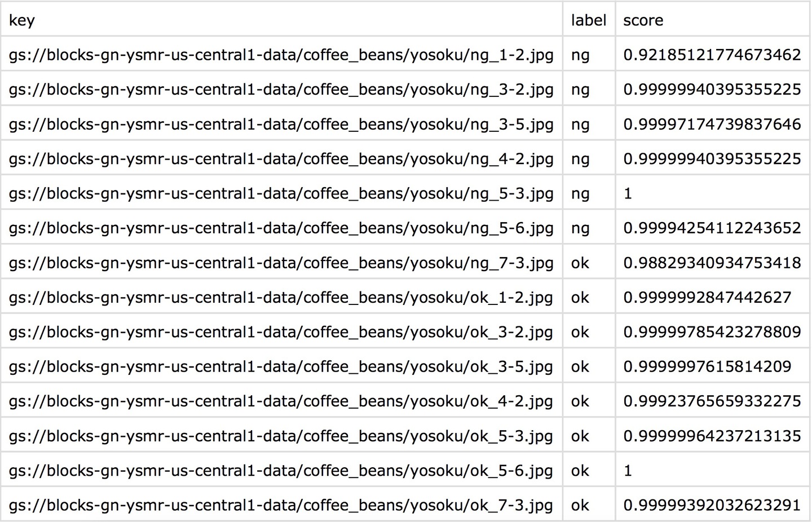Select score 1 in ok_5-6.jpg row
Image resolution: width=812 pixels, height=522 pixels.
628,471
